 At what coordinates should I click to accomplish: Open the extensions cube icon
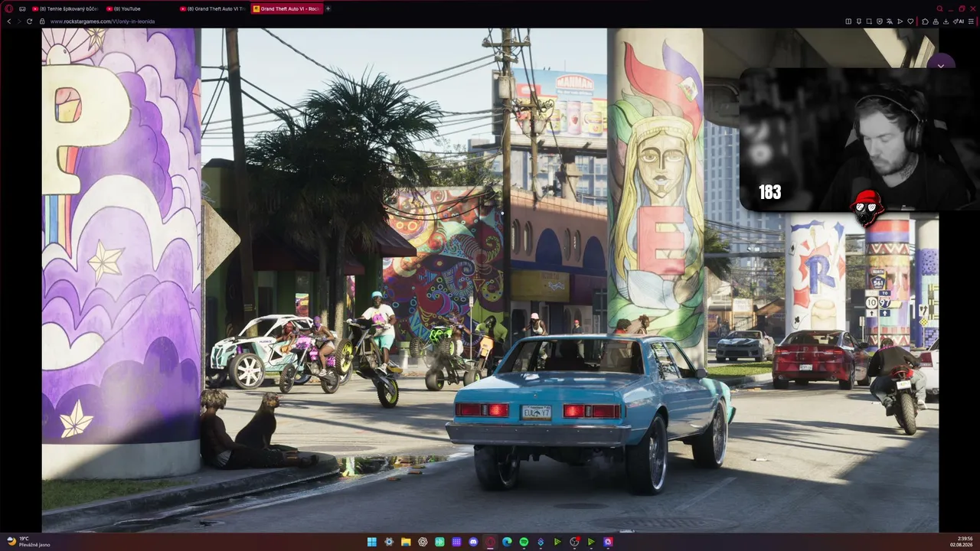925,21
